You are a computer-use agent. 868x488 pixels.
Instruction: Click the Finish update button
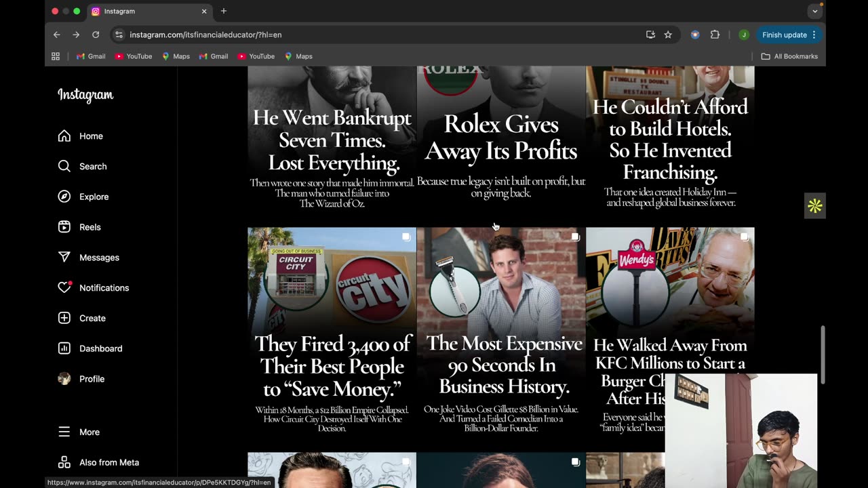tap(789, 35)
